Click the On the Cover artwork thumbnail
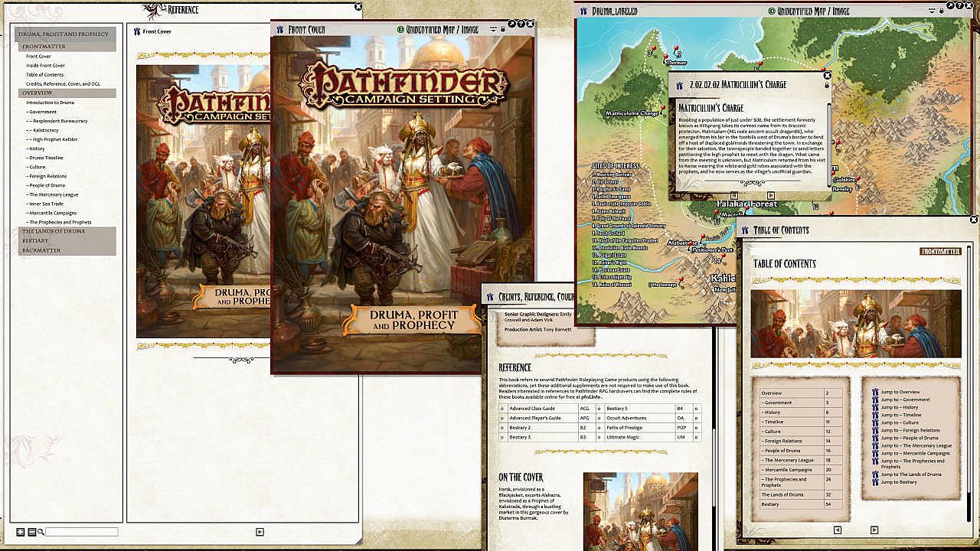980x551 pixels. pos(640,511)
